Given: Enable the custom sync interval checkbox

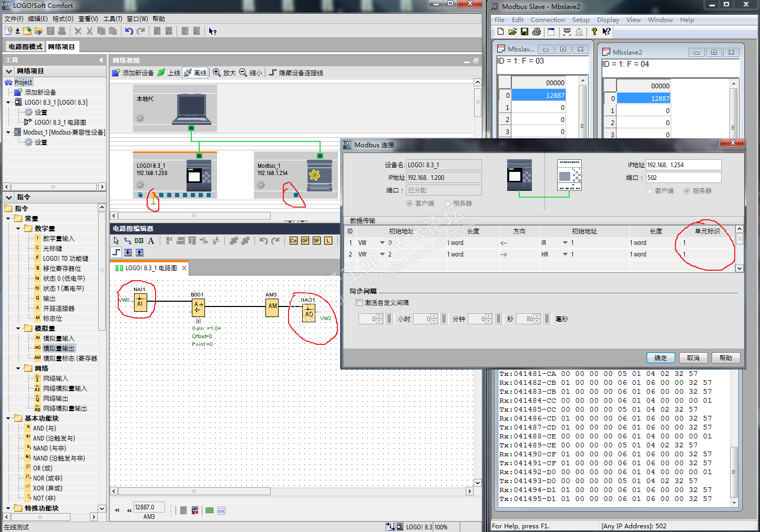Looking at the screenshot, I should coord(360,303).
